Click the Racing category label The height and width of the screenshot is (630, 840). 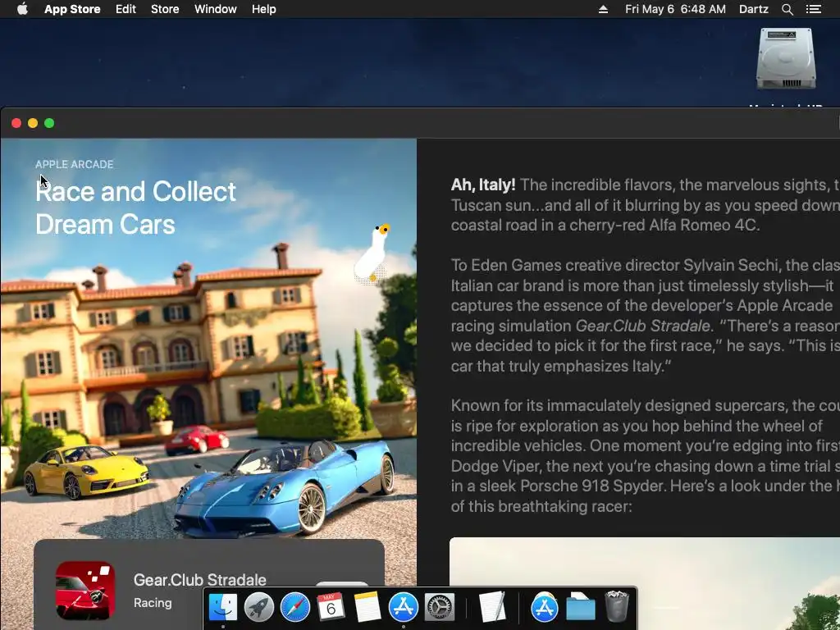tap(153, 603)
